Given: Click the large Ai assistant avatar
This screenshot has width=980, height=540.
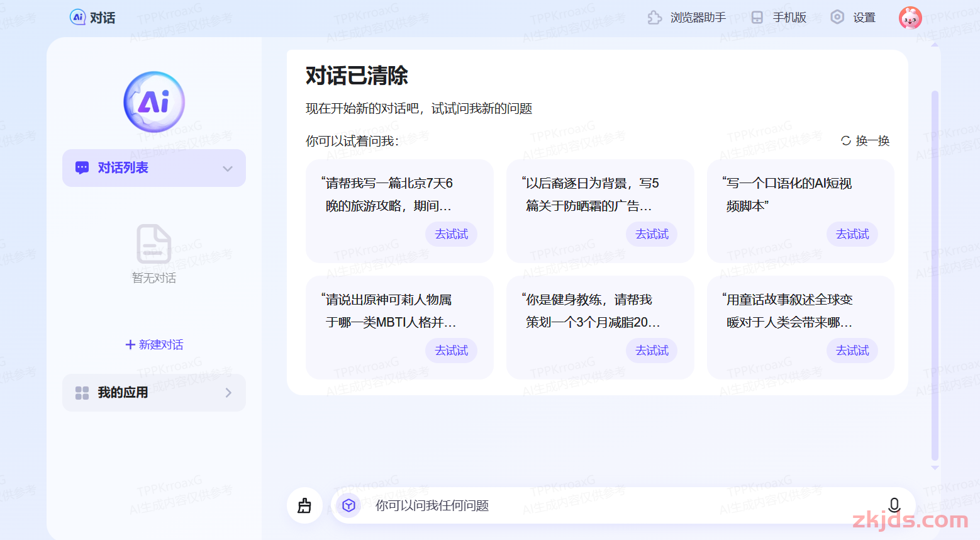Looking at the screenshot, I should click(154, 102).
